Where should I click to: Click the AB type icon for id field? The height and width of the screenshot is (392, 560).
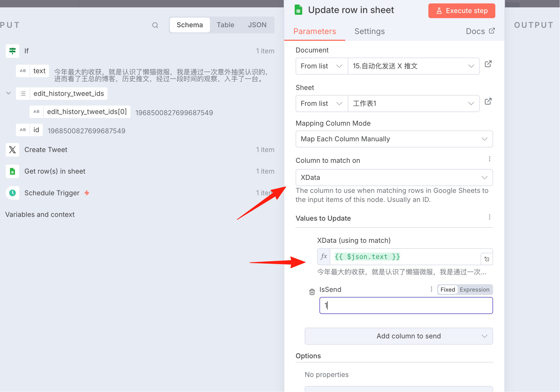click(x=23, y=130)
